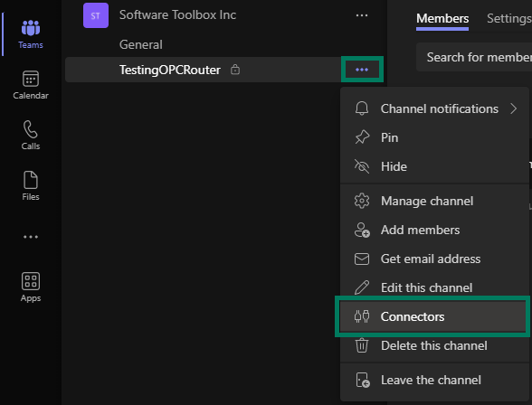Choose Pin from the channel menu

pos(435,137)
